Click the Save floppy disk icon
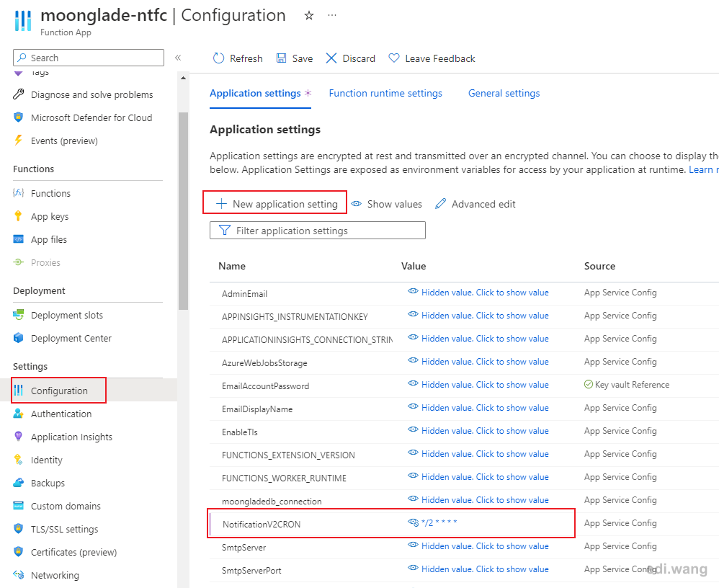The height and width of the screenshot is (588, 719). (281, 58)
